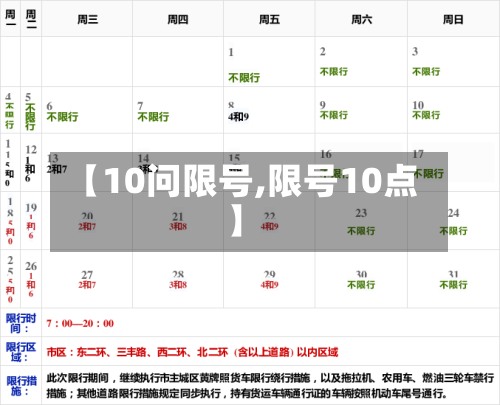Select the 不限行 label under date 30
This screenshot has height=405, width=500.
click(x=361, y=285)
